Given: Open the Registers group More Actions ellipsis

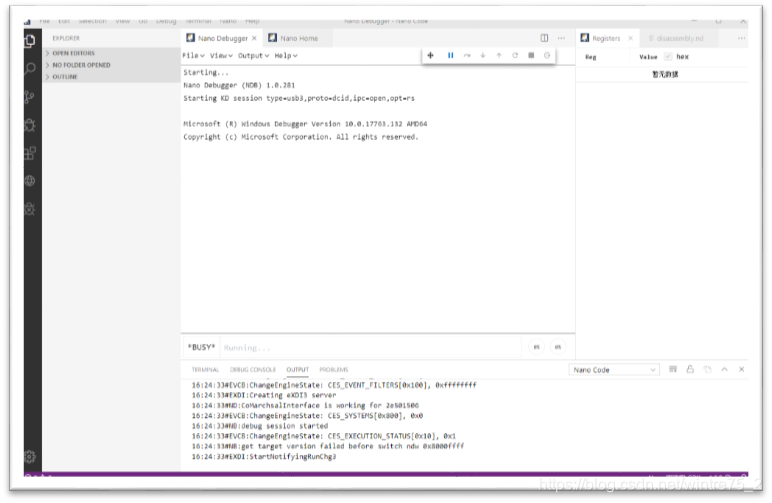Looking at the screenshot, I should (741, 38).
